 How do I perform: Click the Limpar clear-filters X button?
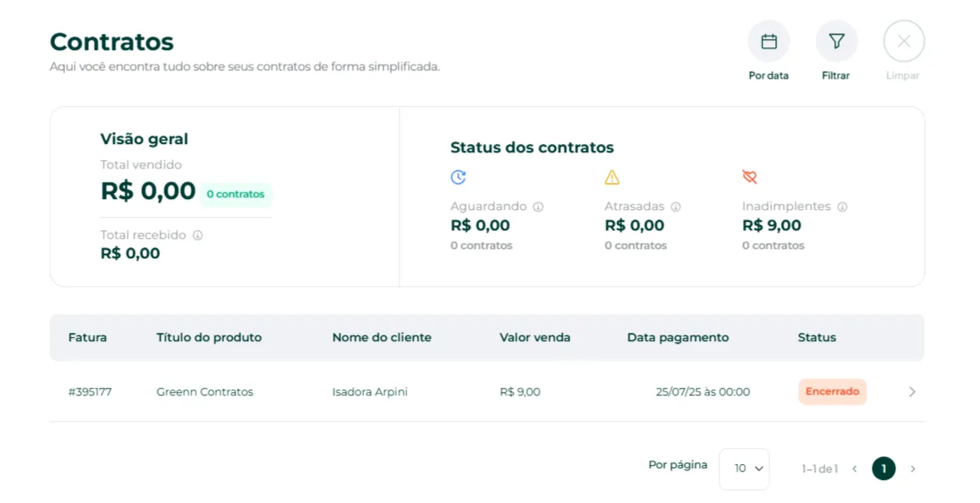click(904, 41)
